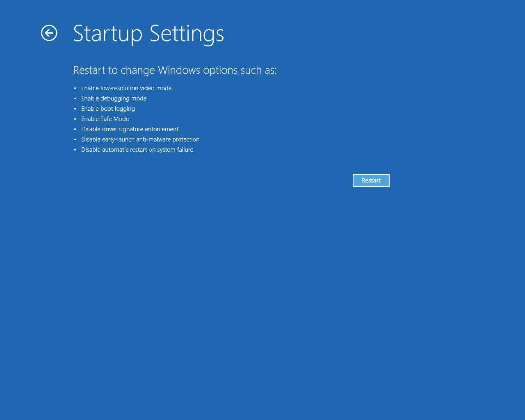Go back using the circled arrow icon
Screen dimensions: 525x420
49,33
